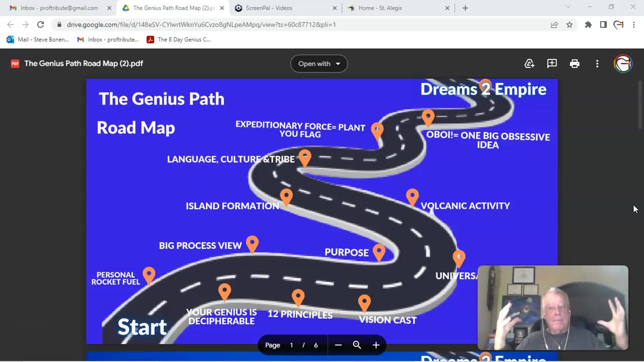Click the add comment icon

tap(552, 63)
